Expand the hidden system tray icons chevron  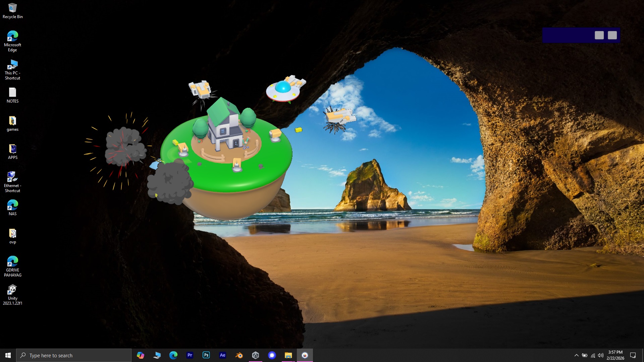point(576,355)
